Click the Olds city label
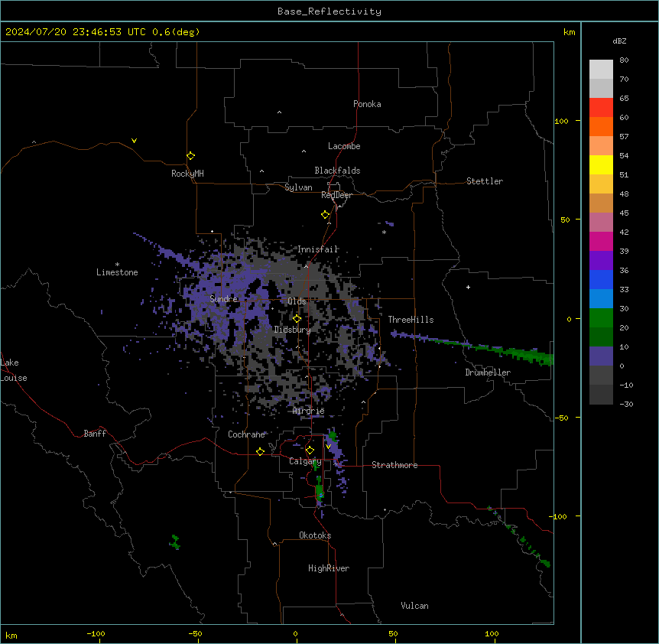 297,301
